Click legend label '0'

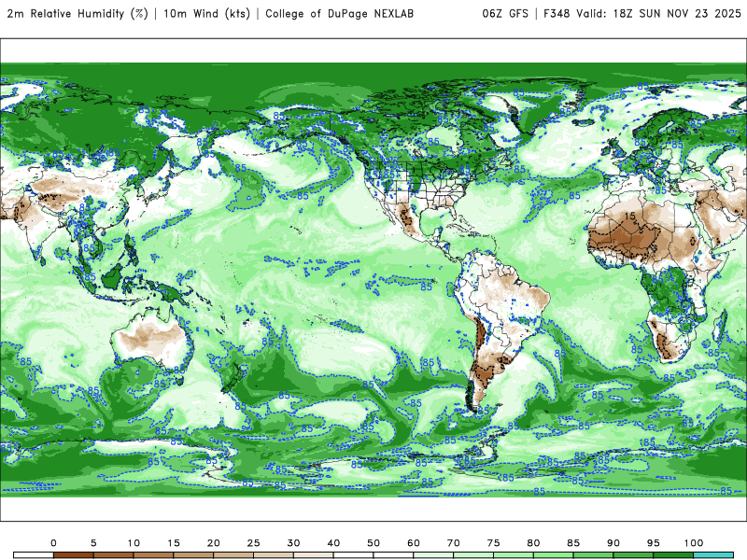pyautogui.click(x=53, y=543)
